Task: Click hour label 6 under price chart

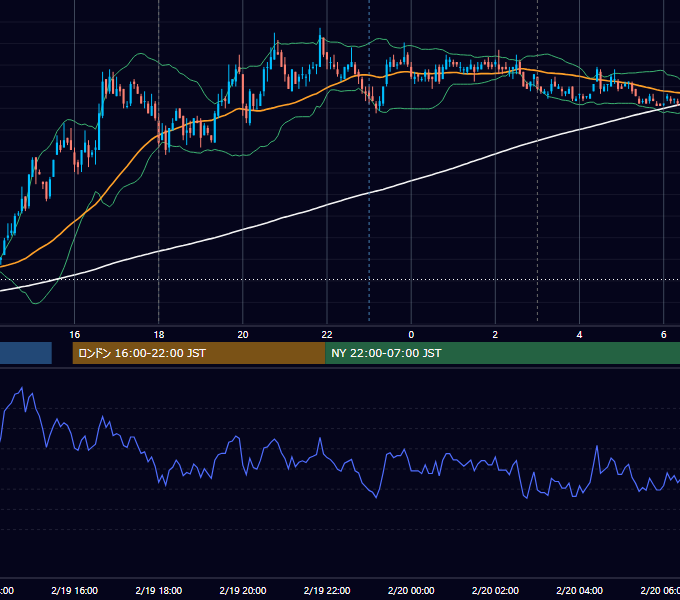Action: [664, 334]
